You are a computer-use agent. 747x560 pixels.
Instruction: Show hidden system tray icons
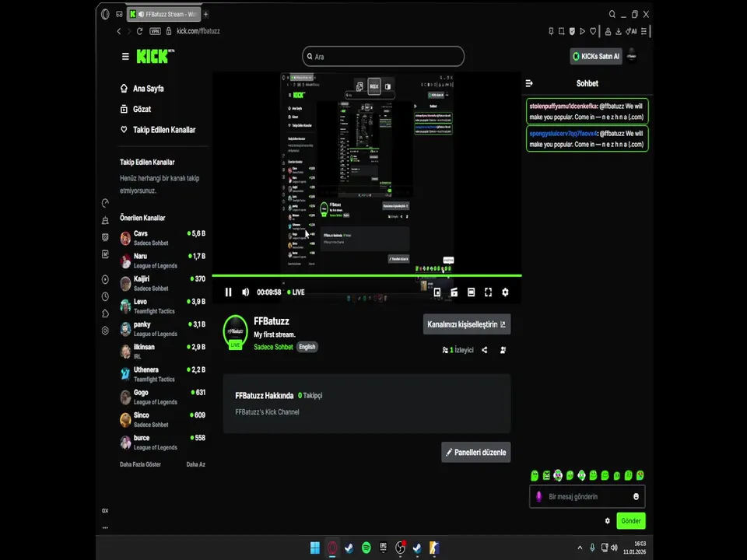pyautogui.click(x=580, y=548)
